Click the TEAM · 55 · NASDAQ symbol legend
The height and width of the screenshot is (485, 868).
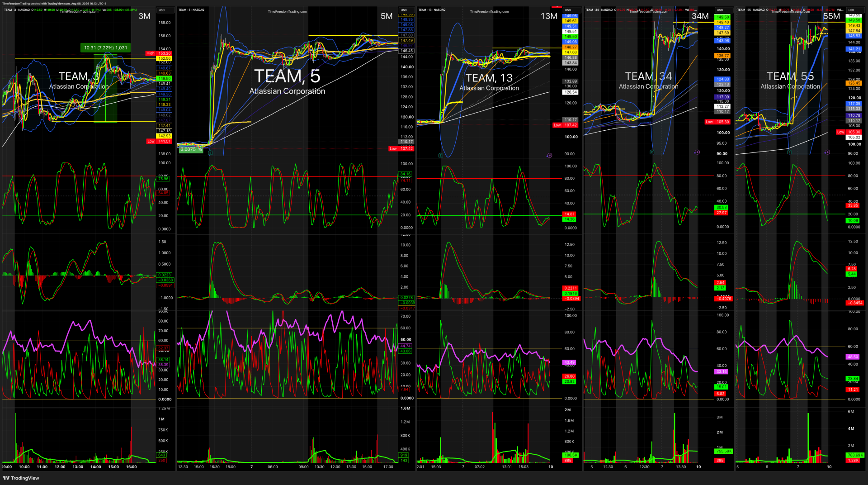pos(751,10)
